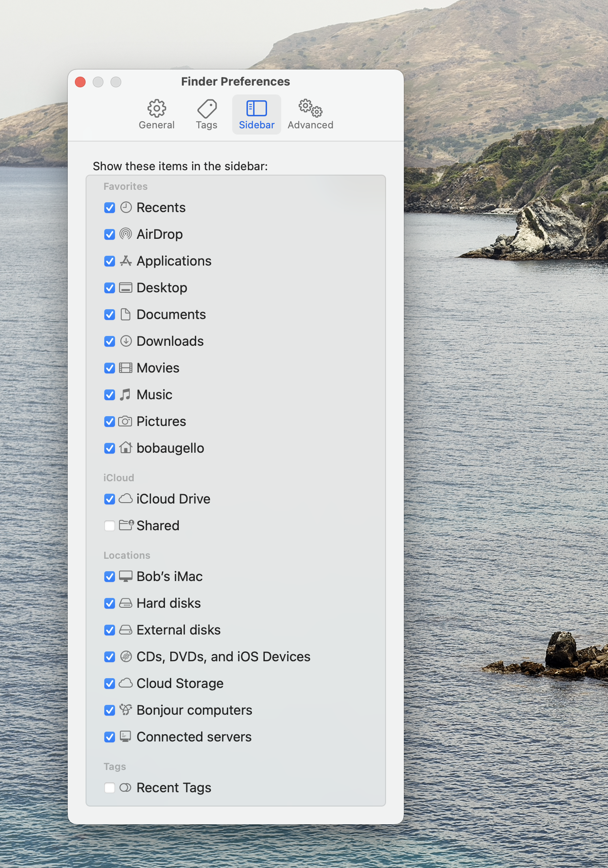Screen dimensions: 608x868
Task: Uncheck the Cloud Storage checkbox
Action: click(x=110, y=684)
